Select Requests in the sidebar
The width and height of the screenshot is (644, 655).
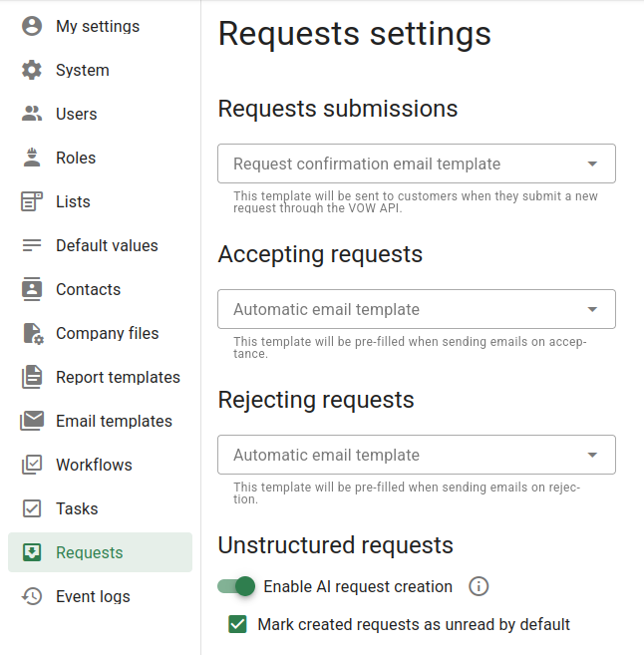(x=101, y=552)
